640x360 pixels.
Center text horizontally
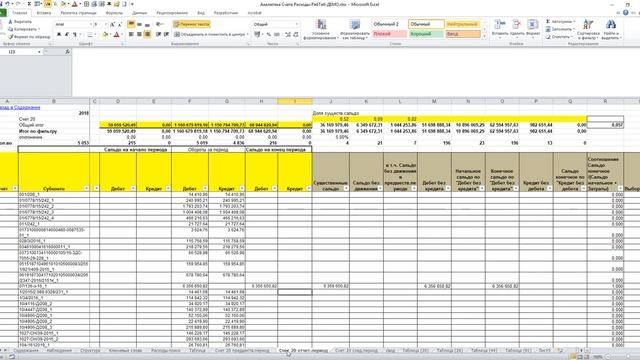[x=139, y=35]
